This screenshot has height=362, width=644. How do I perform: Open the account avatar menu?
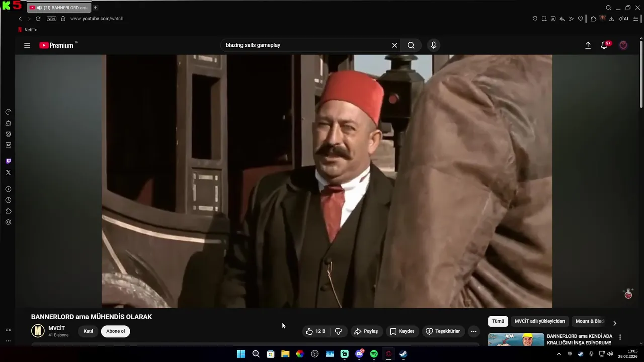623,45
